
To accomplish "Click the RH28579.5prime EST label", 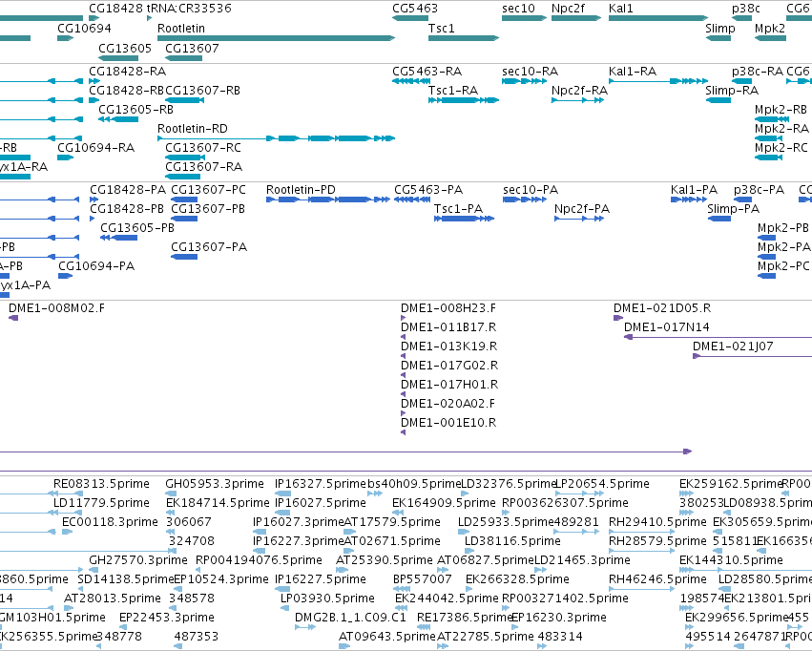I will coord(657,541).
